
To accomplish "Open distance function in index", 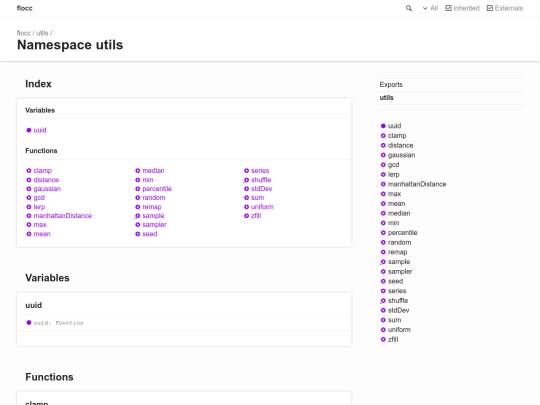I will click(x=46, y=180).
